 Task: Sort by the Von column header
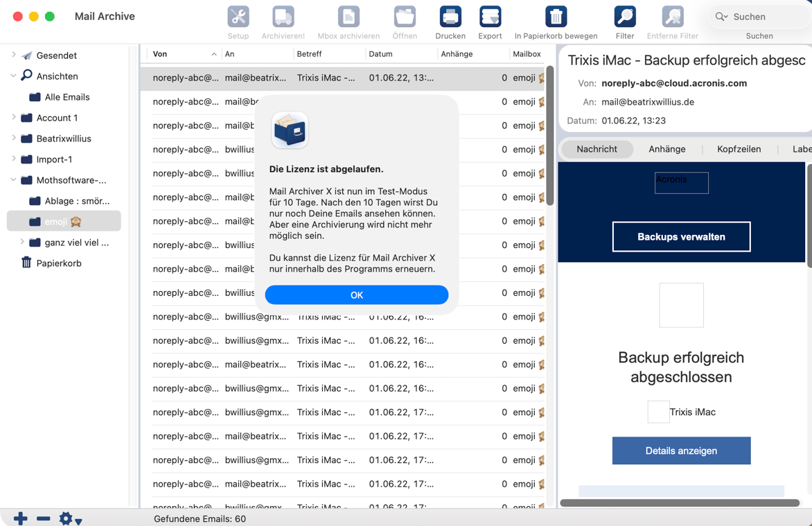pyautogui.click(x=180, y=54)
